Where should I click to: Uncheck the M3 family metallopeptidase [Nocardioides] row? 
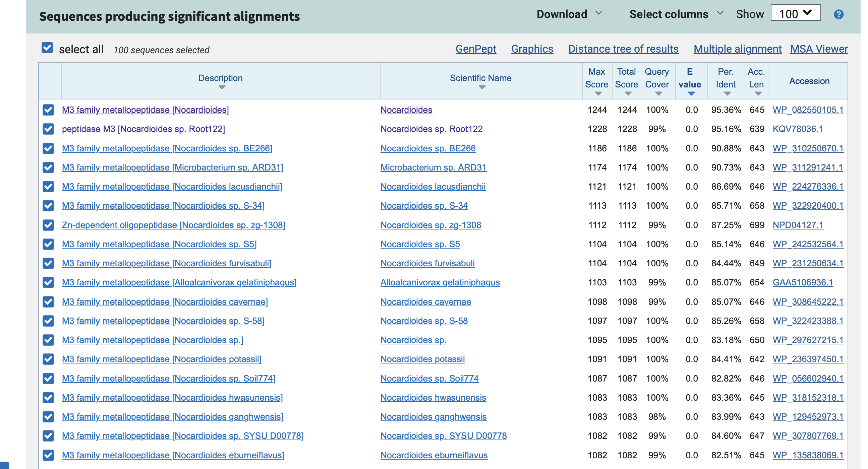(x=48, y=110)
